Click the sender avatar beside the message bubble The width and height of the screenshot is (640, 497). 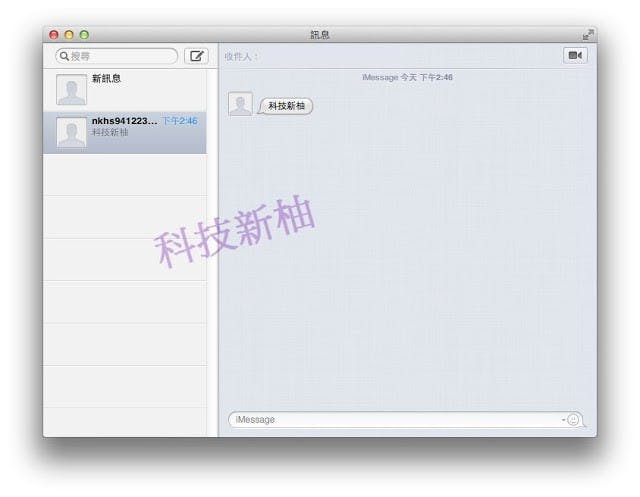[240, 104]
